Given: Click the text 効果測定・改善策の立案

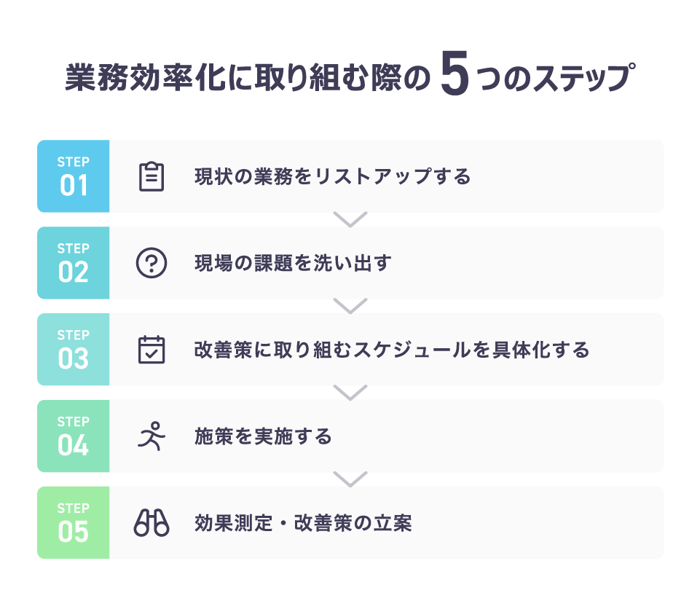Looking at the screenshot, I should coord(303,523).
